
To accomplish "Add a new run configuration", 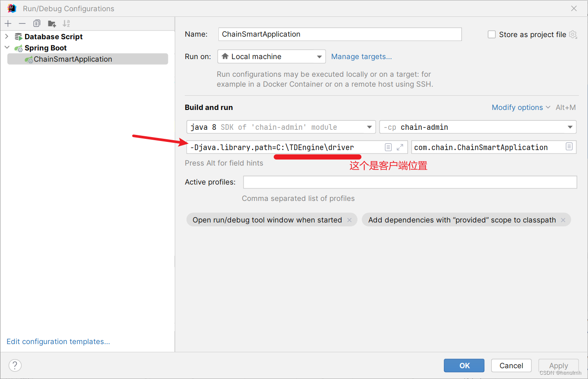I will (x=8, y=23).
